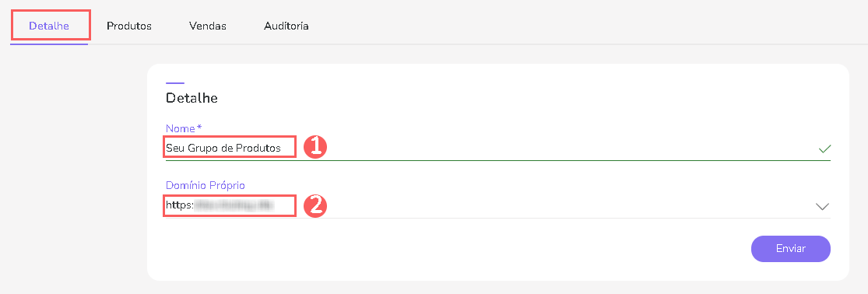Click the Detalhe card heading

[192, 98]
